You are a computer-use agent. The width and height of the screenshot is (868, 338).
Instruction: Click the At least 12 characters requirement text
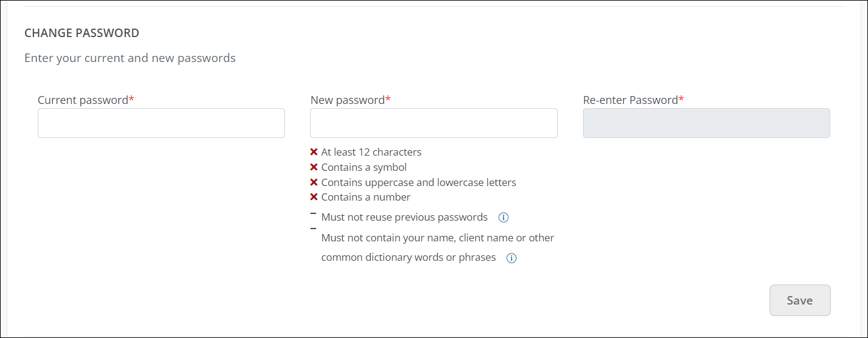point(371,152)
